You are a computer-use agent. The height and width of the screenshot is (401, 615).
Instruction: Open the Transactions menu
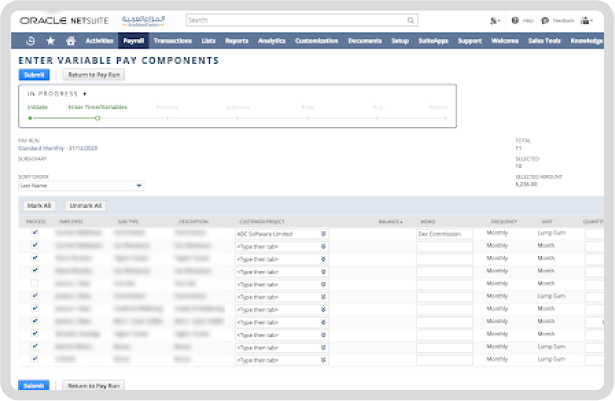pos(171,41)
